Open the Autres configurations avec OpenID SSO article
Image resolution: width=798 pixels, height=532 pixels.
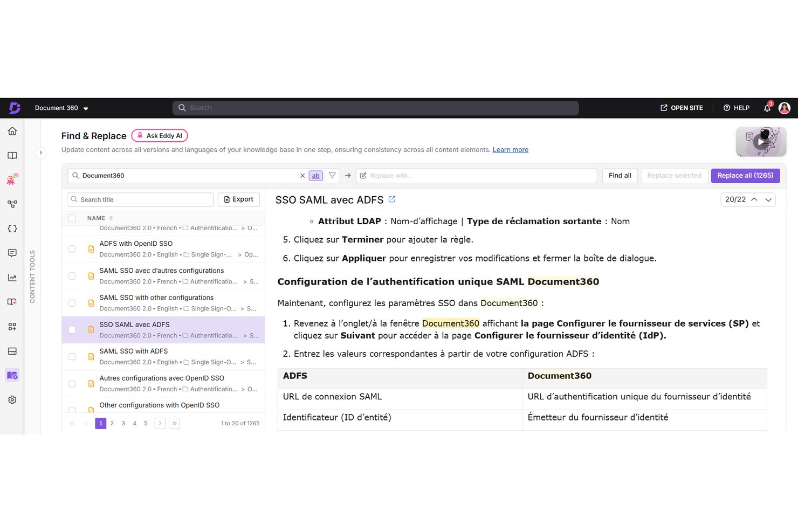[162, 378]
